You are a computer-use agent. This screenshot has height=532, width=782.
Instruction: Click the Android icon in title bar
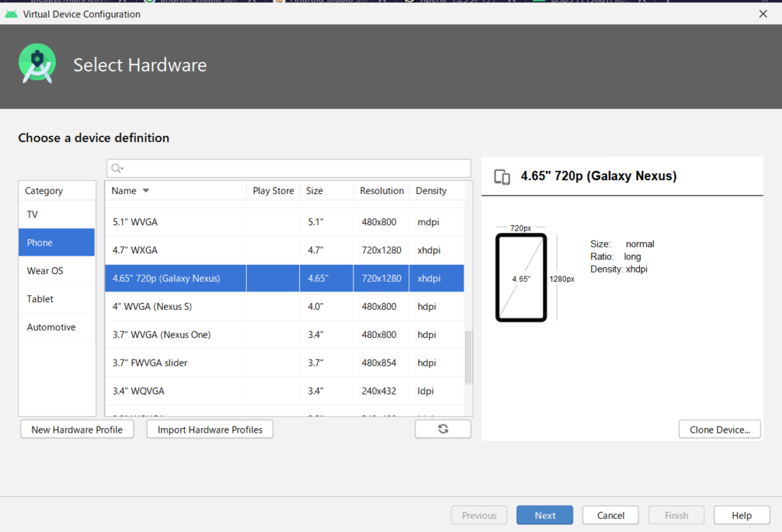tap(11, 14)
